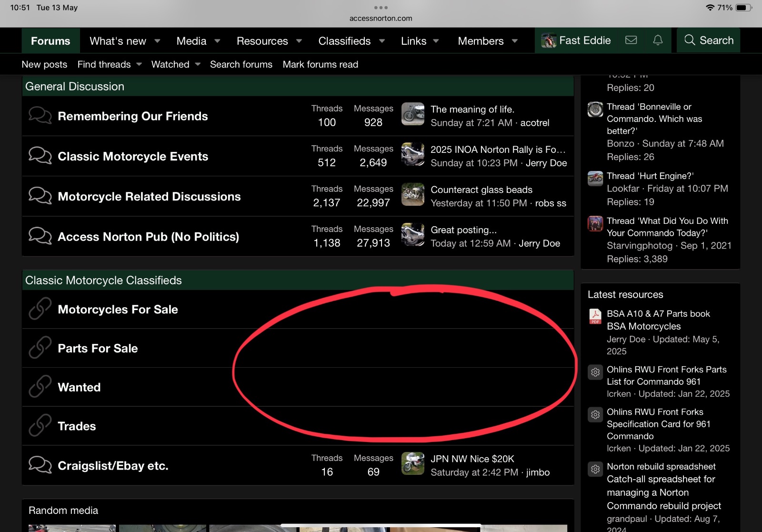Open the Parts For Sale section
The height and width of the screenshot is (532, 762).
coord(98,348)
